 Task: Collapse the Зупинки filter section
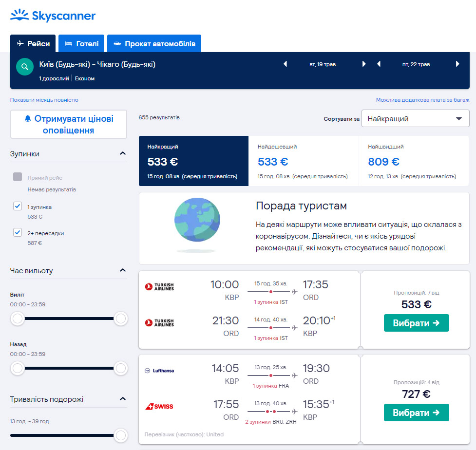click(123, 153)
